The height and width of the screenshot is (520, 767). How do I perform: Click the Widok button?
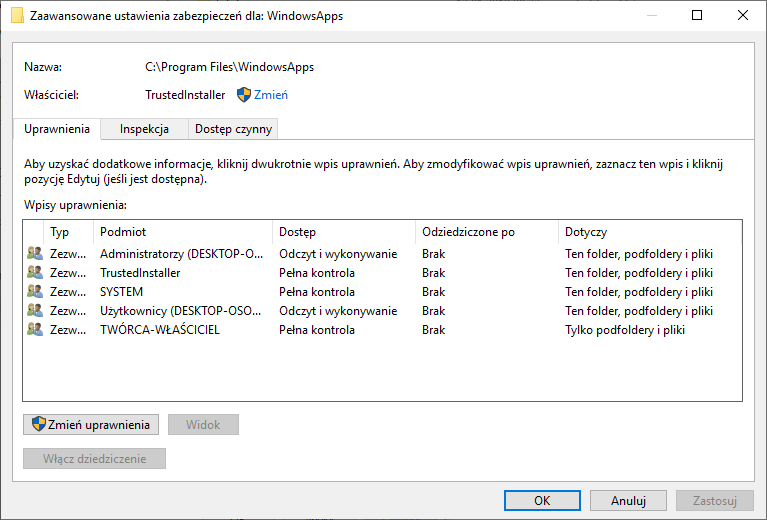[203, 425]
